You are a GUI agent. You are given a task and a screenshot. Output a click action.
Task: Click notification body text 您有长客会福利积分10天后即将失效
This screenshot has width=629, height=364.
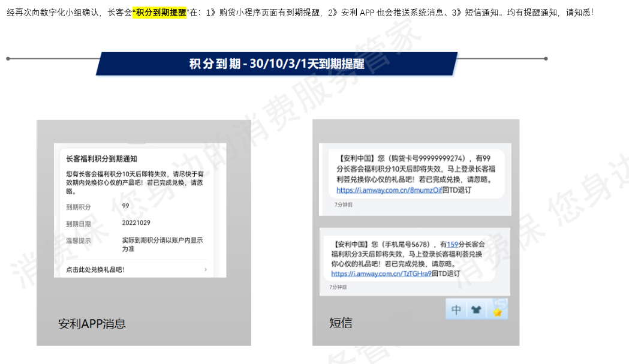point(135,183)
